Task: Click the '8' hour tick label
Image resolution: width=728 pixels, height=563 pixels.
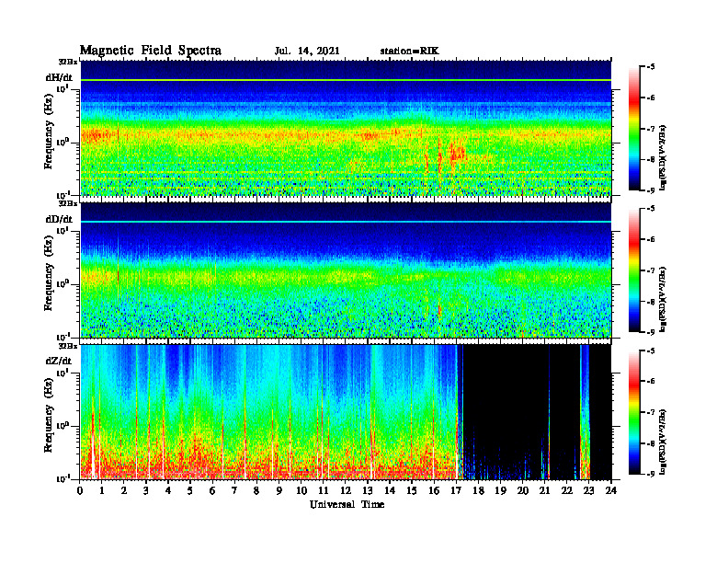Action: (256, 491)
